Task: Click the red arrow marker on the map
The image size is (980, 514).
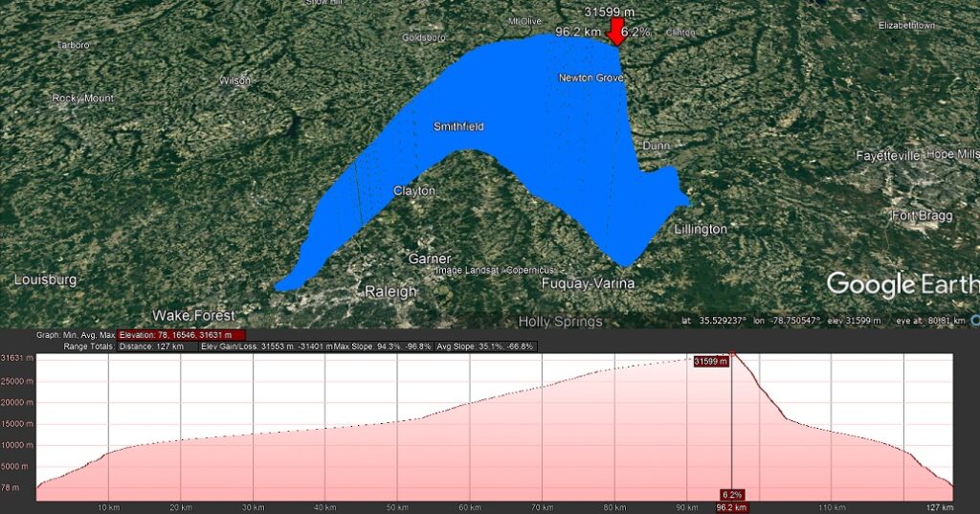Action: 616,31
